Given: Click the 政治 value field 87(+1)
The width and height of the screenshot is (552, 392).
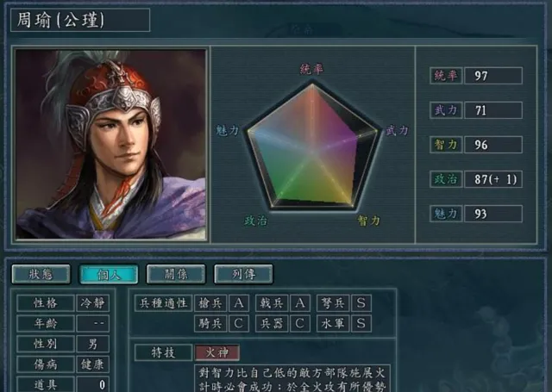Looking at the screenshot, I should 493,179.
